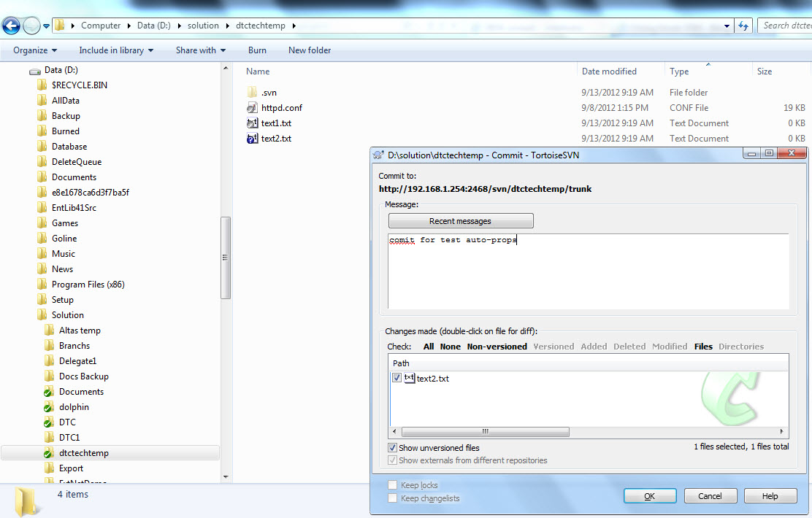Click Burn in the Explorer toolbar

point(257,50)
